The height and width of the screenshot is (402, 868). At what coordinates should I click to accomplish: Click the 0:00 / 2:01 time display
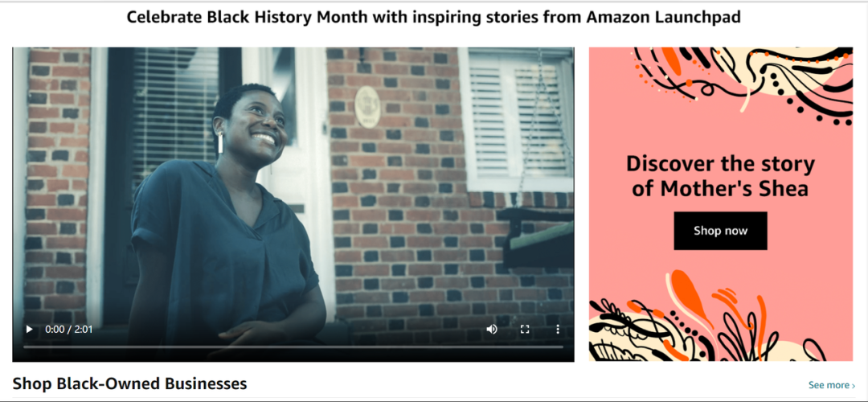[x=68, y=330]
